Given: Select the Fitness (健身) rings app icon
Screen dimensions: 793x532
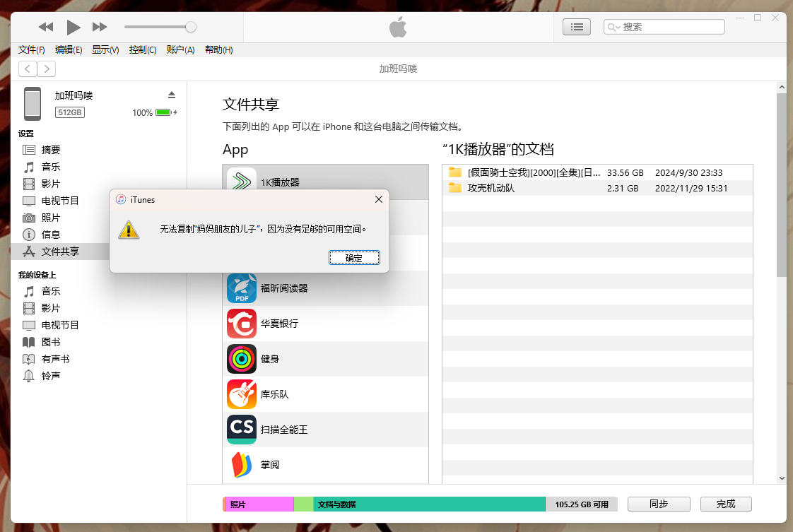Looking at the screenshot, I should coord(242,359).
